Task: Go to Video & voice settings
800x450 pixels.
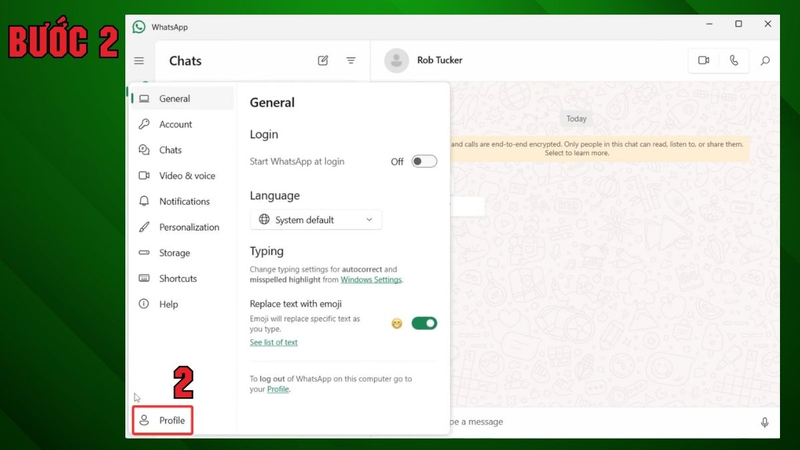Action: 183,176
